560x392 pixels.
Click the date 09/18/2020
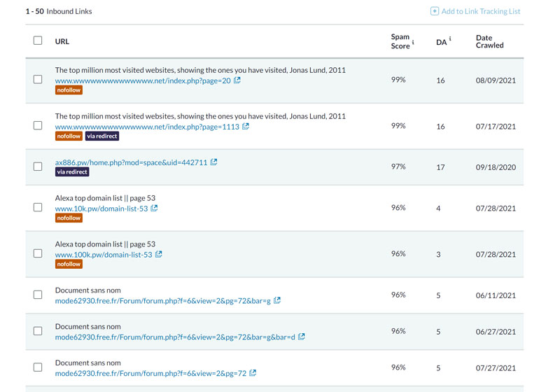tap(496, 167)
